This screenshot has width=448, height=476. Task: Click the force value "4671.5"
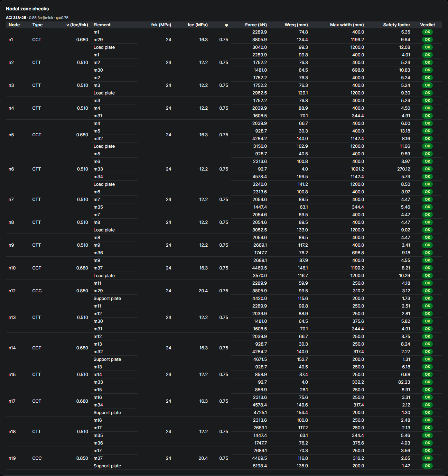pos(260,359)
